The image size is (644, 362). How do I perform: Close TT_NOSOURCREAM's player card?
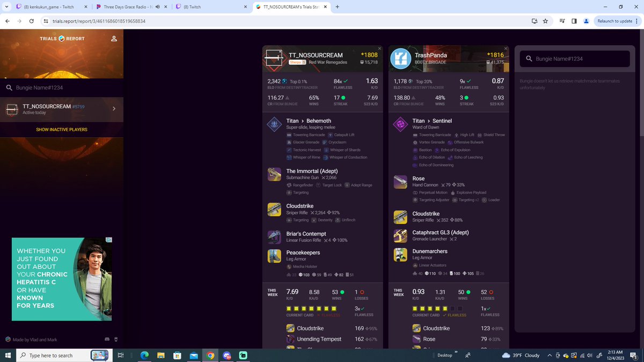(379, 49)
